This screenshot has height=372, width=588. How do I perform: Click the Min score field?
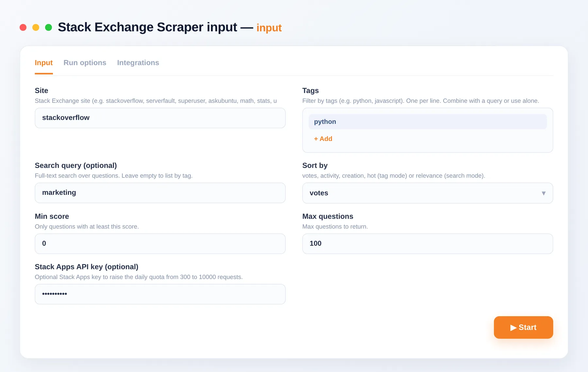[160, 244]
